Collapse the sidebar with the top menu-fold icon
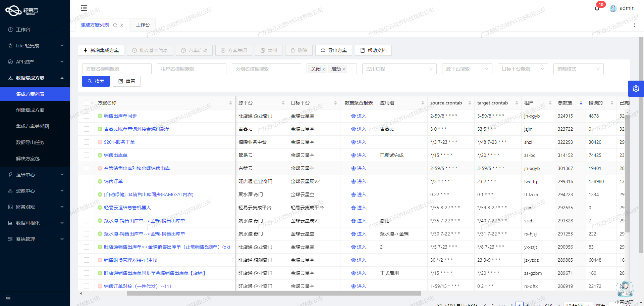644x306 pixels. click(84, 8)
